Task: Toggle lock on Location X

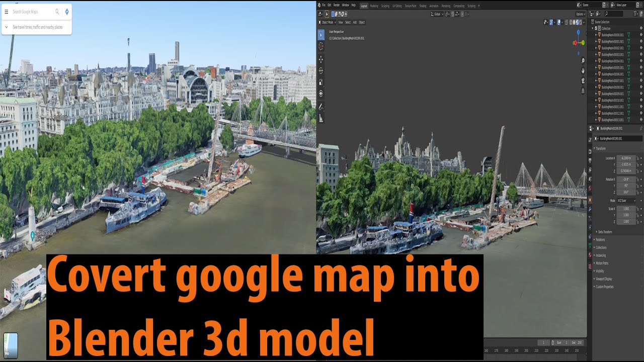Action: (638, 158)
